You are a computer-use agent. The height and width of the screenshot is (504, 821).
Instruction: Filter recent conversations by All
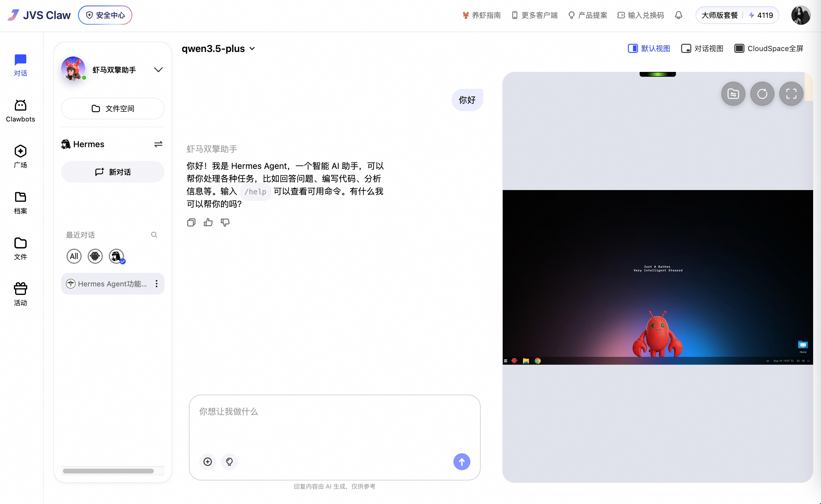click(x=74, y=256)
